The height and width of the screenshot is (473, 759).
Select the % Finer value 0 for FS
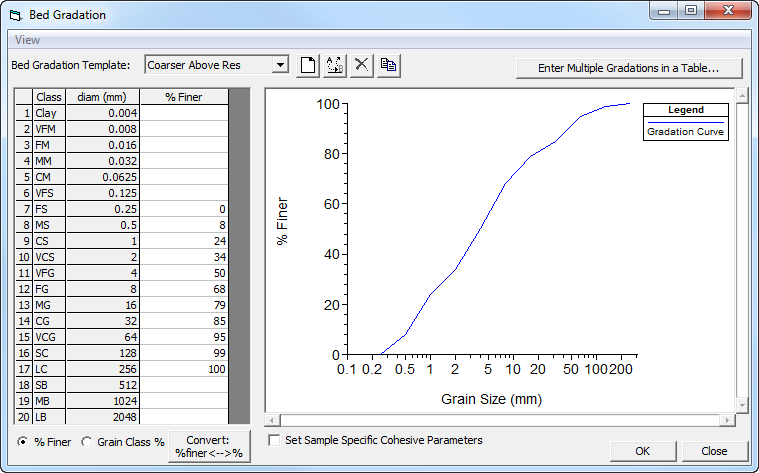click(x=184, y=209)
